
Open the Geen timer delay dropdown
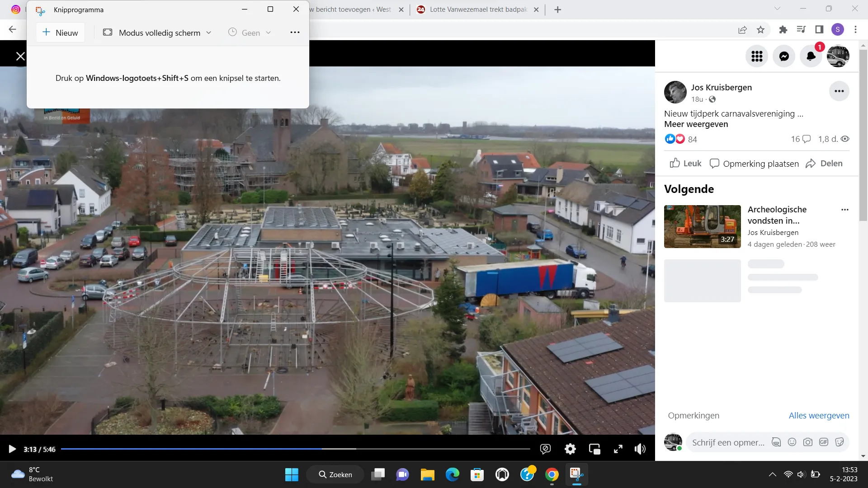[x=269, y=33]
